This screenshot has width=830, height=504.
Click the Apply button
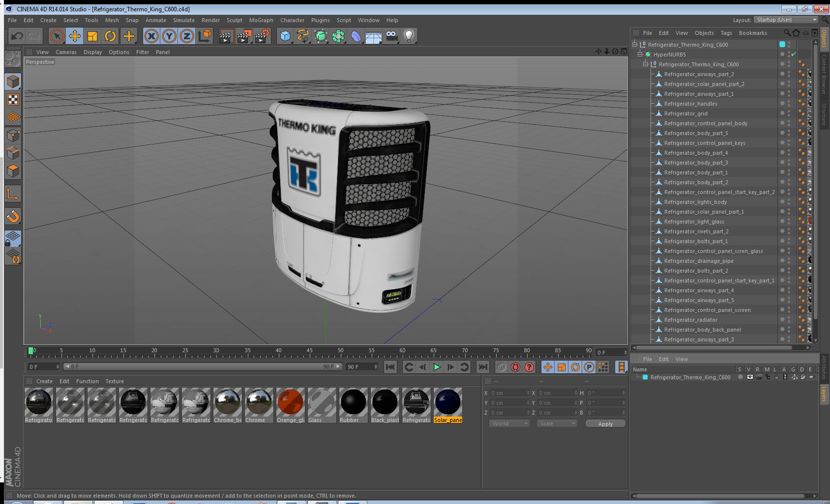(x=605, y=424)
